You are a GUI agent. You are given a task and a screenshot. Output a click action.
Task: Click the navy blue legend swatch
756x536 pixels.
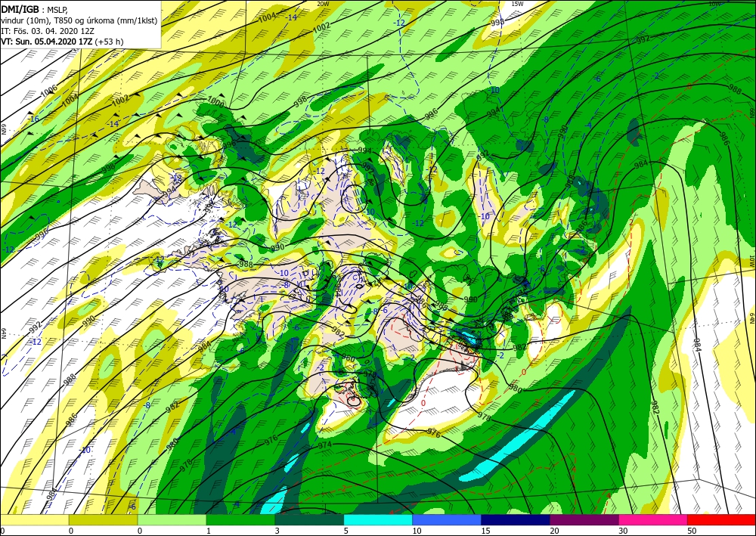516,519
